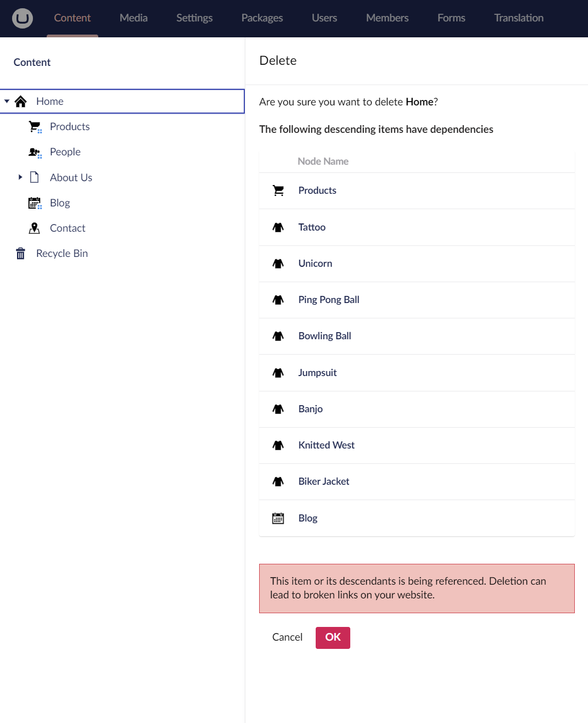Select the shopping cart icon beside Products

(x=34, y=126)
